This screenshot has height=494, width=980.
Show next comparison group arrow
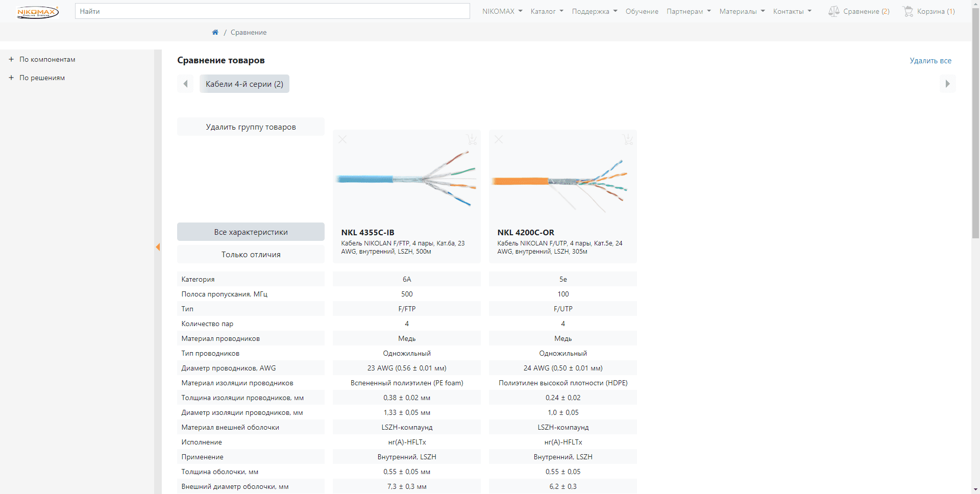pos(947,84)
